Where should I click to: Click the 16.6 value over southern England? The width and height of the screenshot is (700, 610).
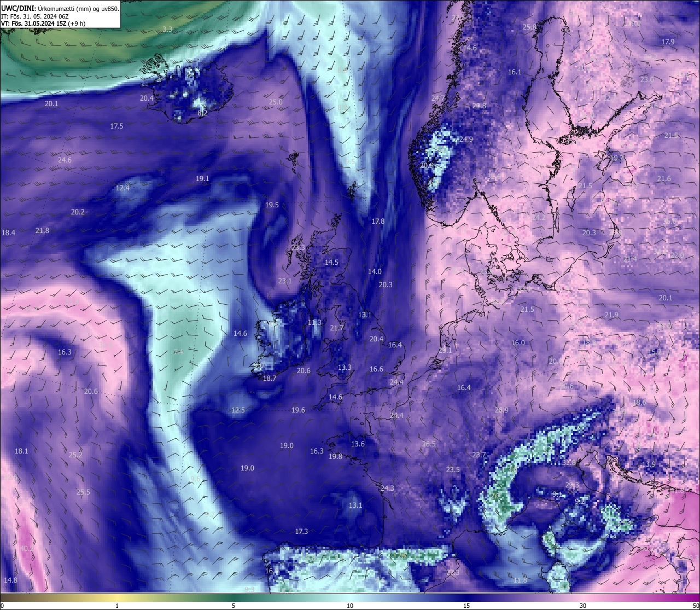[376, 369]
